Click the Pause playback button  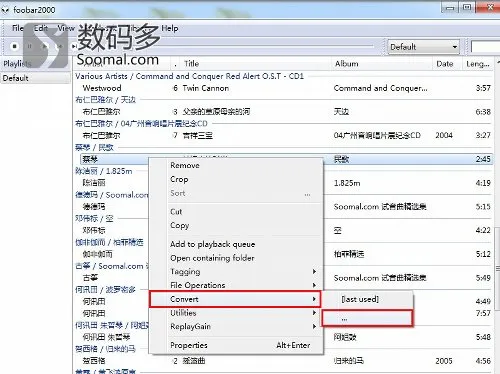[x=29, y=46]
